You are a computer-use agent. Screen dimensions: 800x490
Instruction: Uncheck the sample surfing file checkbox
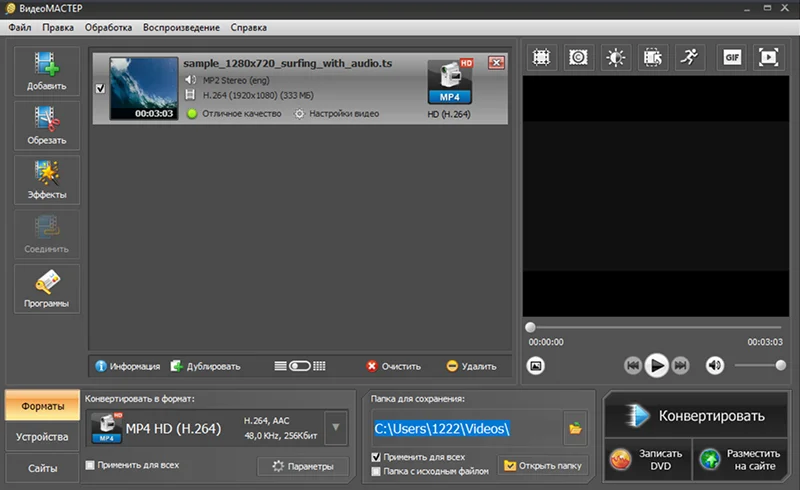(x=101, y=88)
